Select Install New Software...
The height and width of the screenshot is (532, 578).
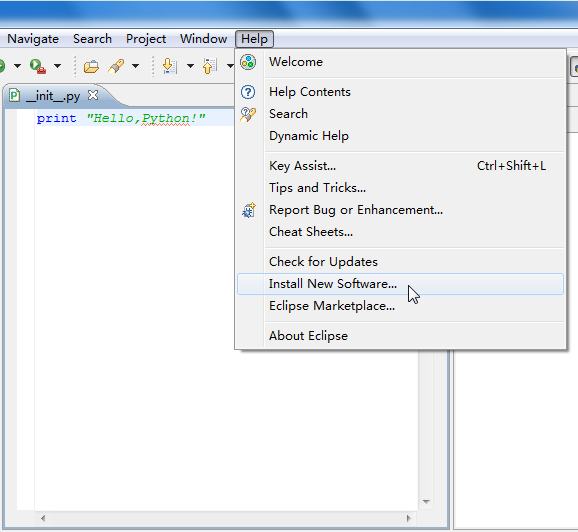[401, 284]
